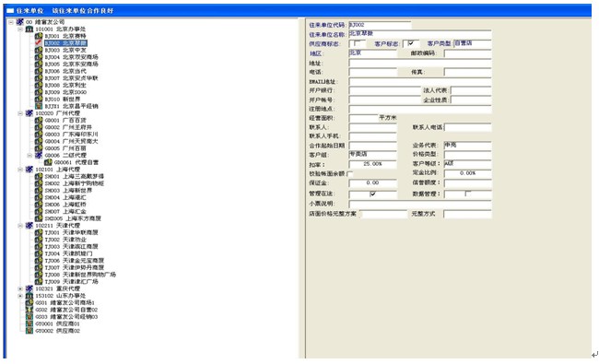Click the store icon next to BJ004
This screenshot has height=364, width=599.
coord(39,57)
